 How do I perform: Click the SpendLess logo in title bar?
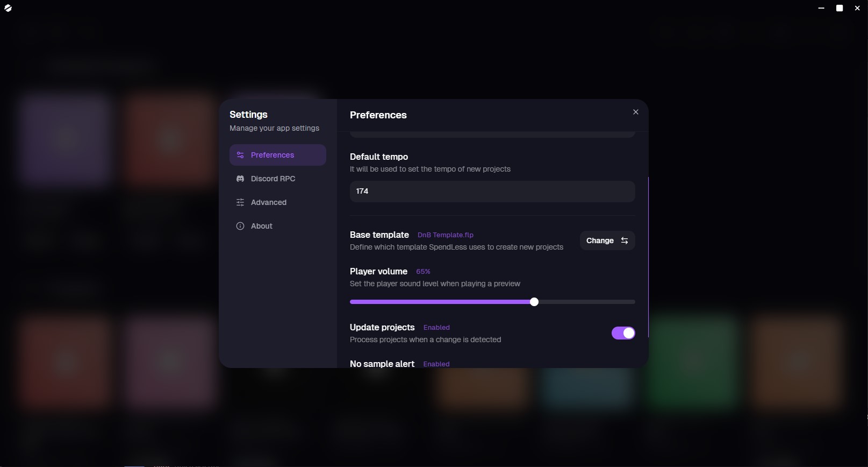(x=8, y=8)
